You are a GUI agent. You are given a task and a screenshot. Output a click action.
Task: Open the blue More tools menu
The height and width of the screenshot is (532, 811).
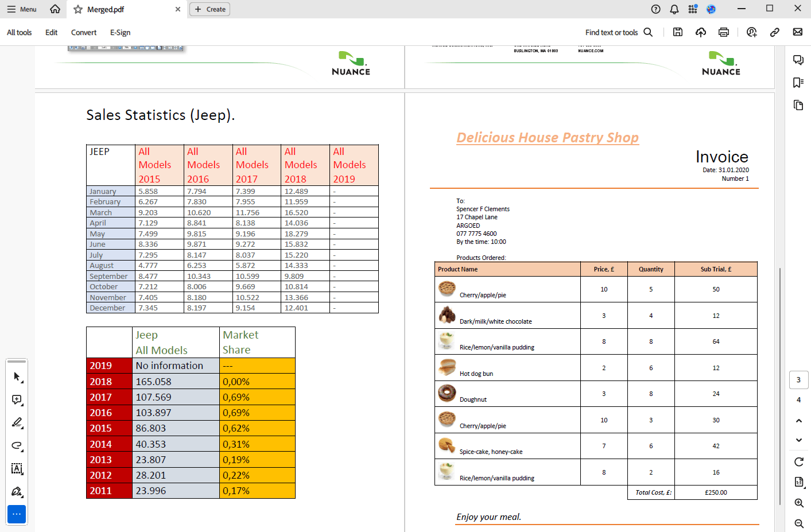(17, 514)
